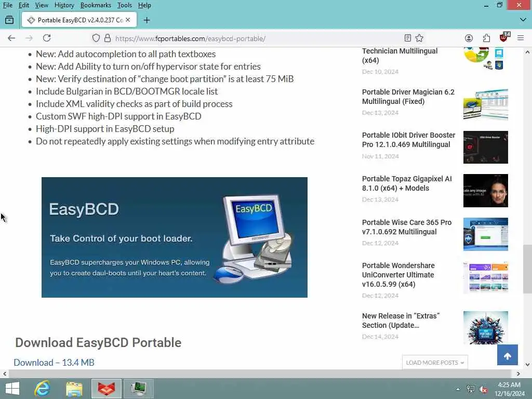Click the horizontal scrollbar right arrow
The image size is (532, 399).
(518, 374)
